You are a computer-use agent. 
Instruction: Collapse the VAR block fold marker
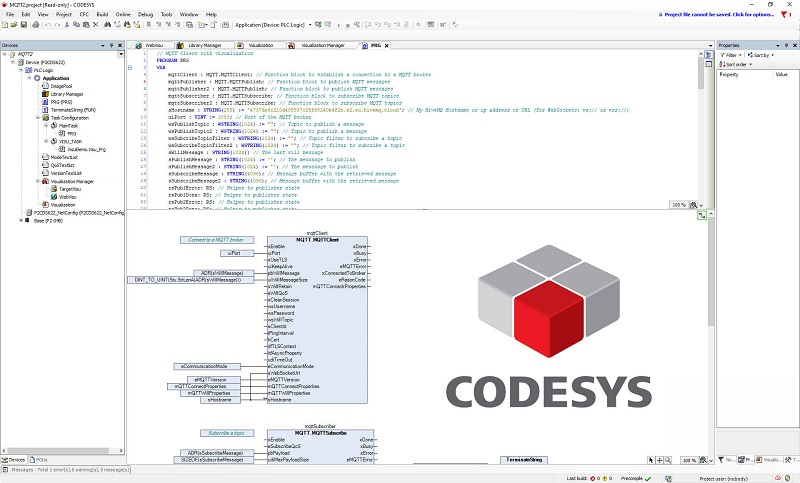pos(130,67)
